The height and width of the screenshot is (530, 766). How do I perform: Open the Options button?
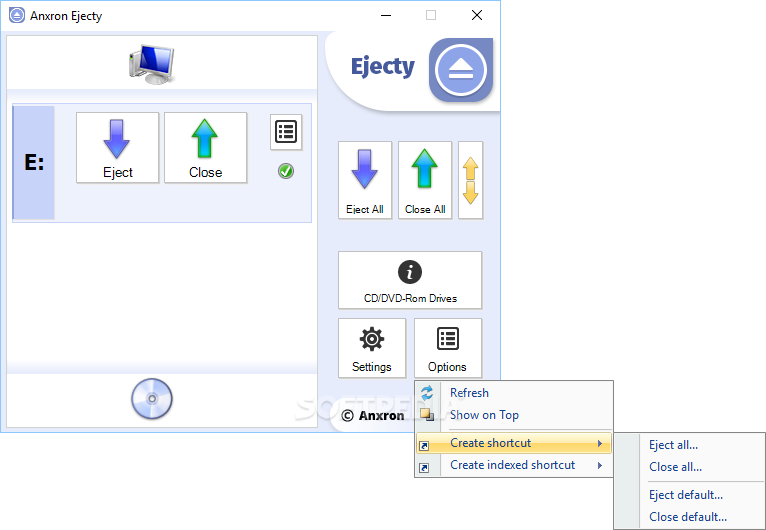point(447,348)
